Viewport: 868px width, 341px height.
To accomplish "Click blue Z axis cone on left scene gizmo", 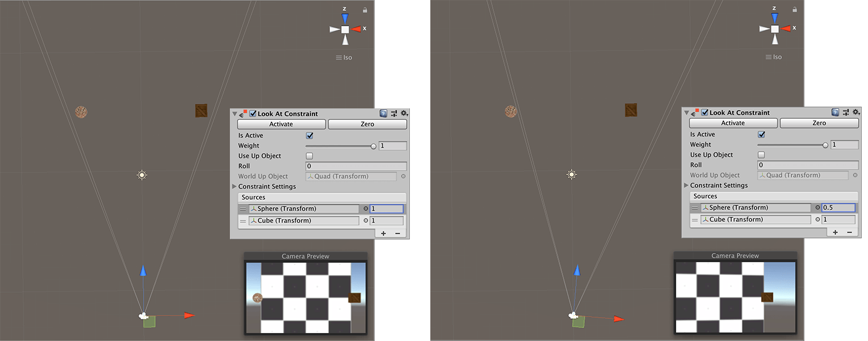I will [345, 18].
